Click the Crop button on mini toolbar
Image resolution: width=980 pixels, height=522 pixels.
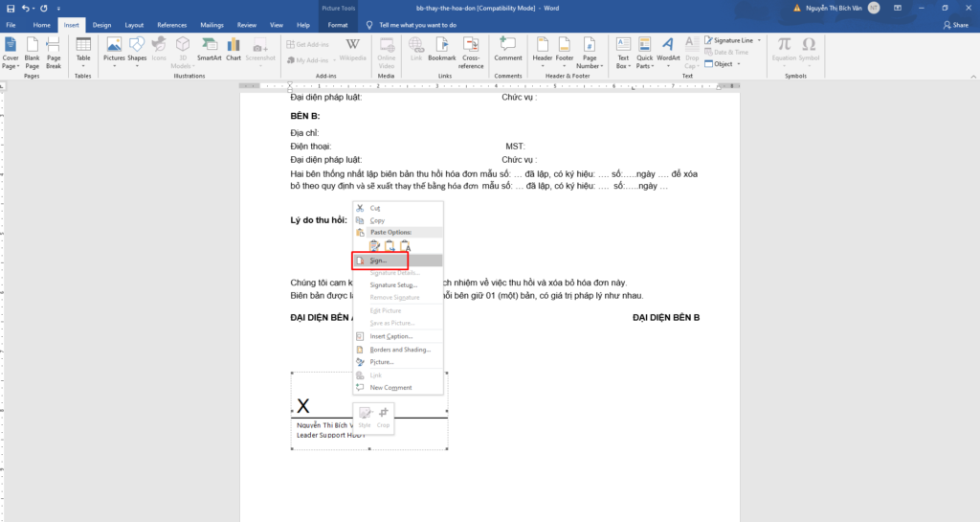pos(384,417)
